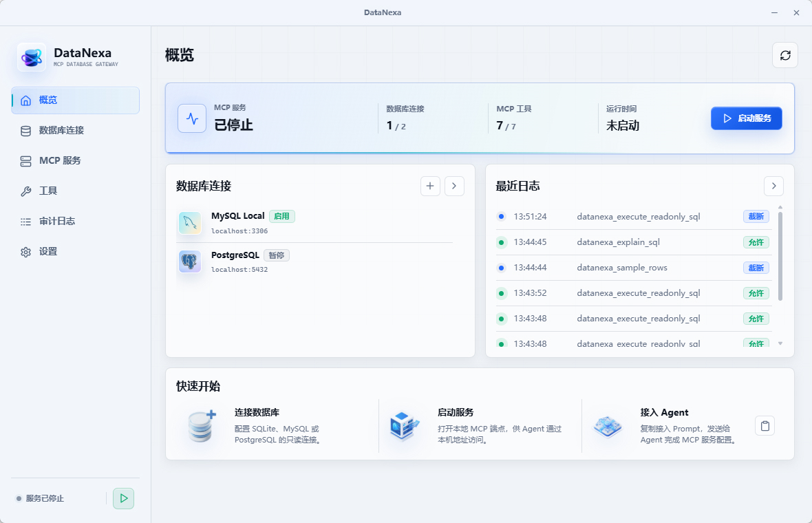Image resolution: width=812 pixels, height=523 pixels.
Task: Click datanexa_explain_sql log entry
Action: tap(633, 242)
